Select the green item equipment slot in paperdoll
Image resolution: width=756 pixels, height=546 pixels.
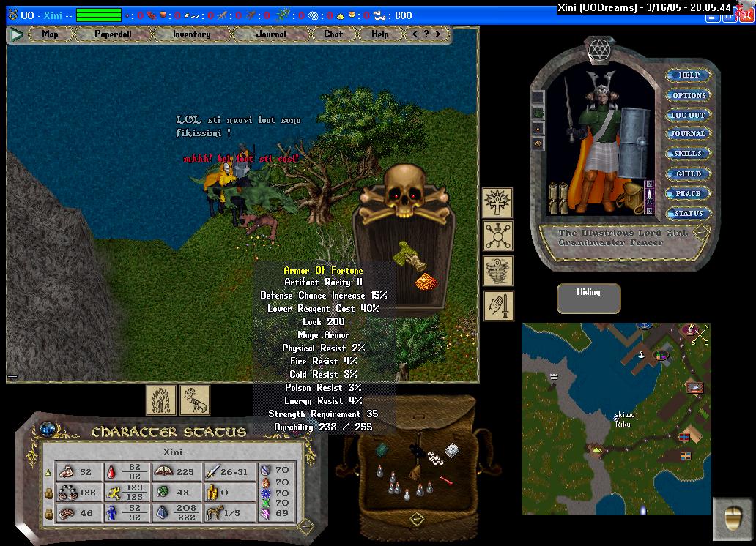(x=538, y=113)
